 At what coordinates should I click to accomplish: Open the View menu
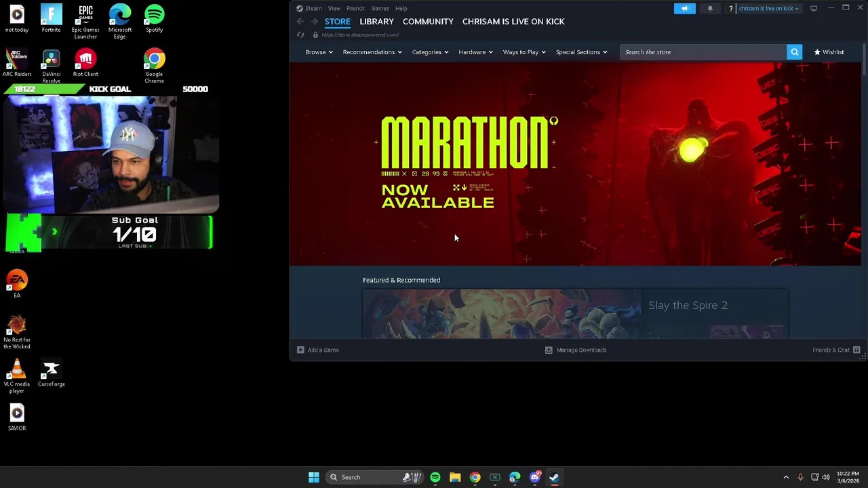[x=334, y=8]
